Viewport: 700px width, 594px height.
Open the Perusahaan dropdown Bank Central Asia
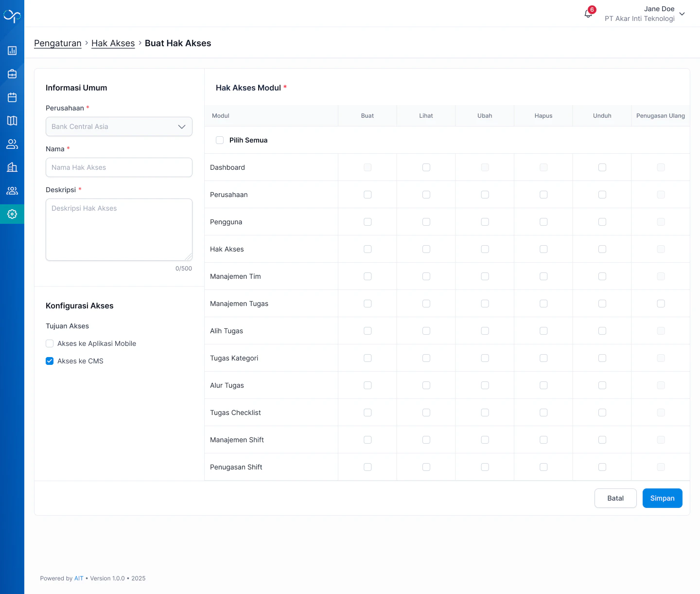click(119, 126)
